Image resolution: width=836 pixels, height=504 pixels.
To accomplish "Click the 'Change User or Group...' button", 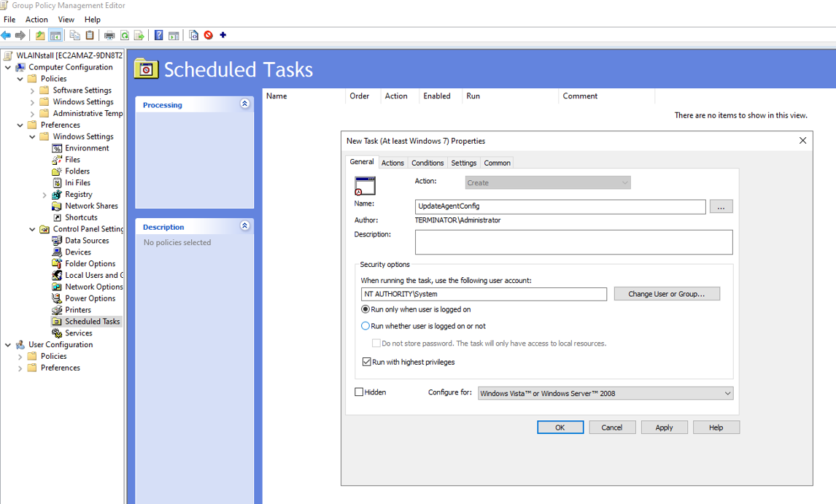I will click(x=666, y=294).
